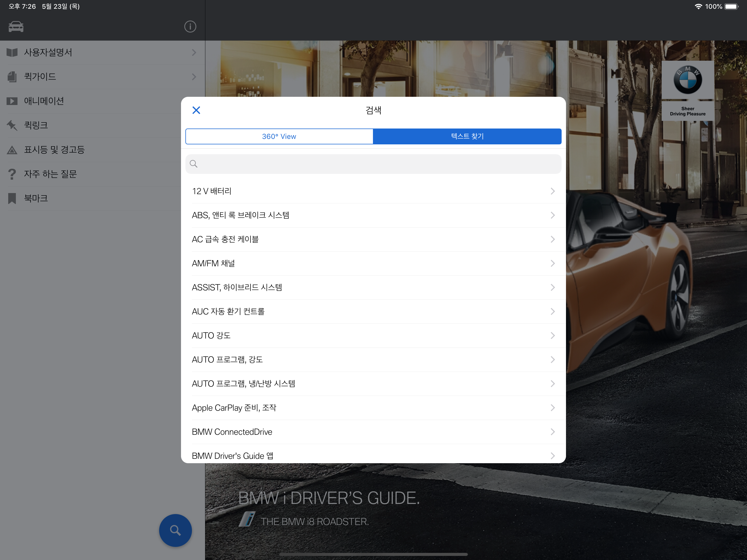This screenshot has width=747, height=560.
Task: Close the 검색 dialog with X
Action: coord(196,110)
